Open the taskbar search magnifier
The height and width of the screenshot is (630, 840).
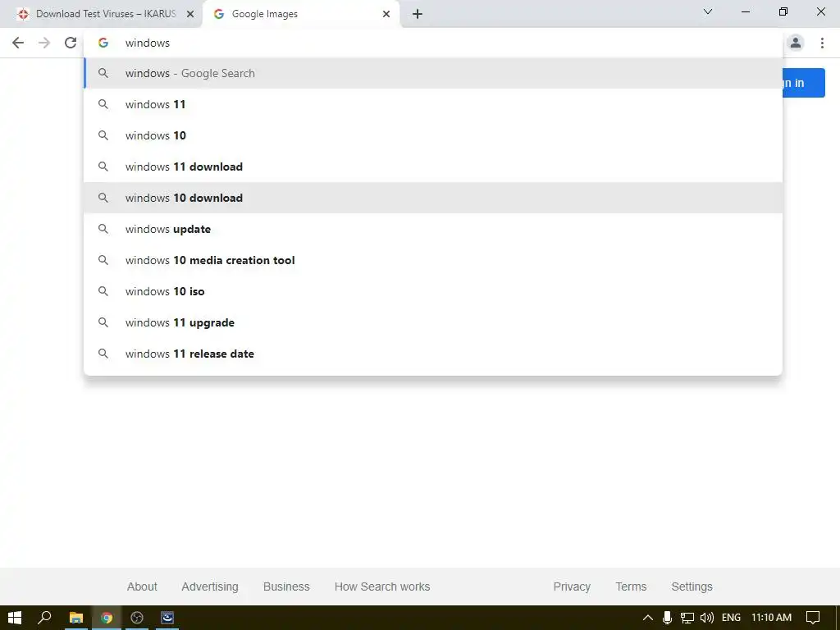(x=44, y=618)
